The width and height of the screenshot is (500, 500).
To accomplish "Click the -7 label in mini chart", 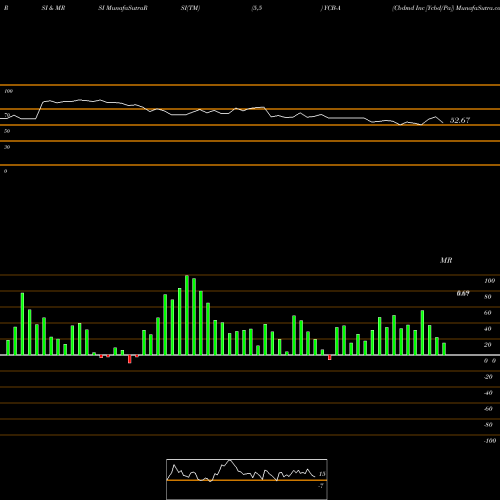I will coord(321,486).
